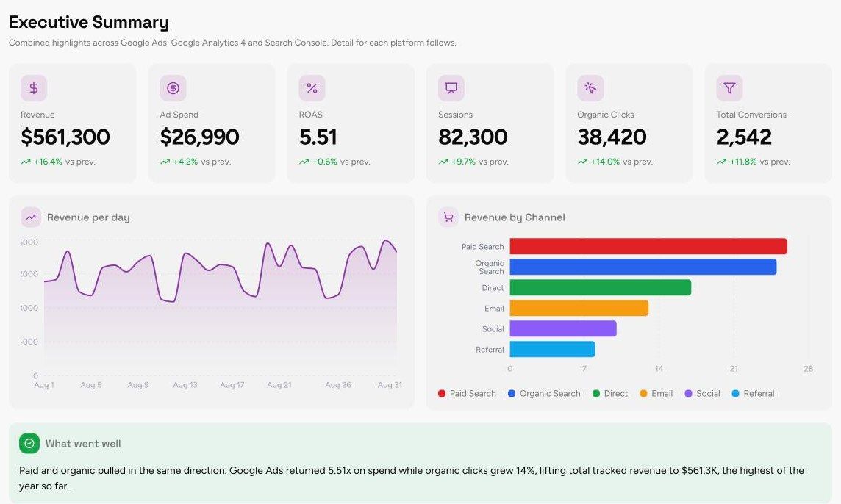Click the +14.0% organic clicks change figure
The image size is (841, 504).
(x=605, y=162)
